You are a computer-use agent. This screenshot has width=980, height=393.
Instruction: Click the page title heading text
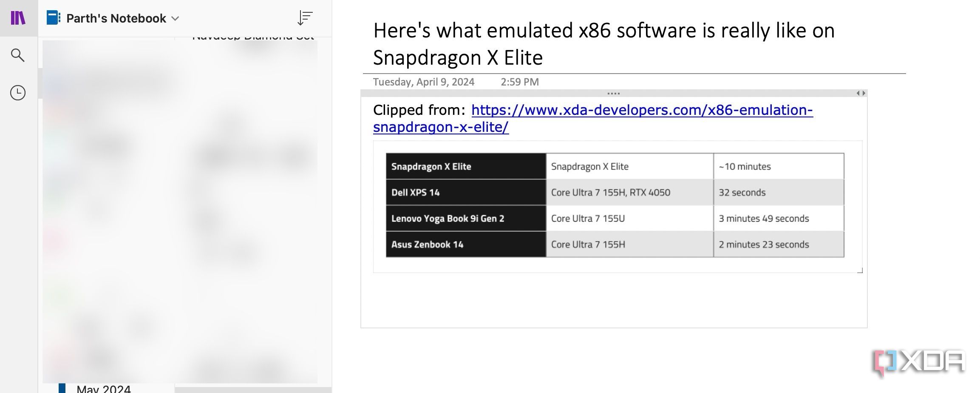[x=604, y=44]
